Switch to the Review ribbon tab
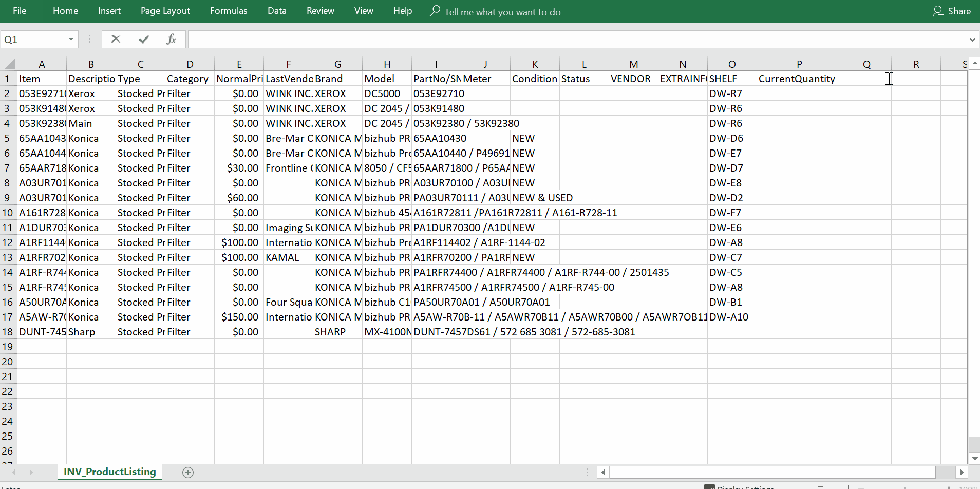Screen dimensions: 980x489 click(x=320, y=11)
